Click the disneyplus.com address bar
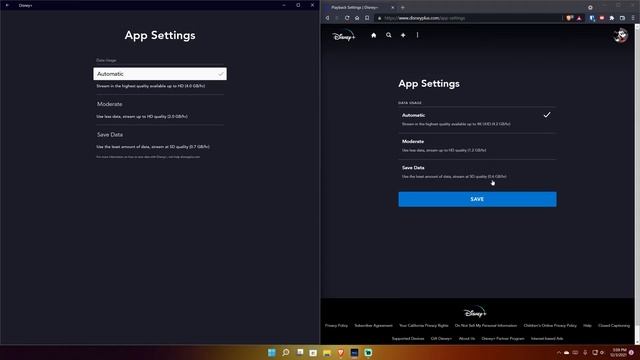 (469, 18)
